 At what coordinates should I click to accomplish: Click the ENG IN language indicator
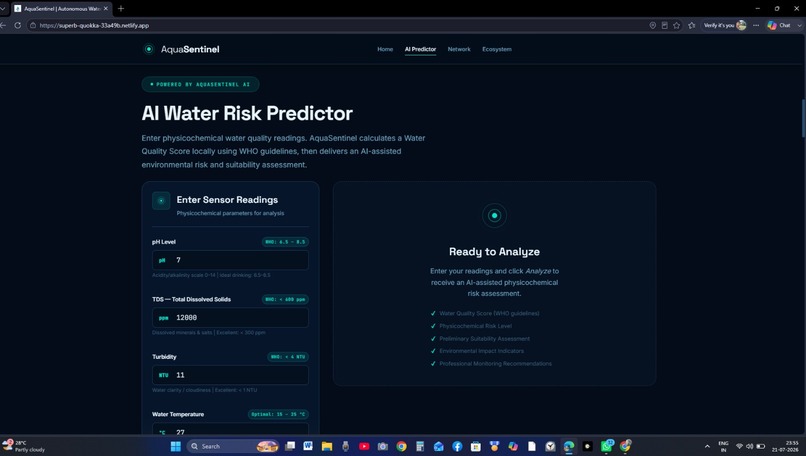pos(723,446)
